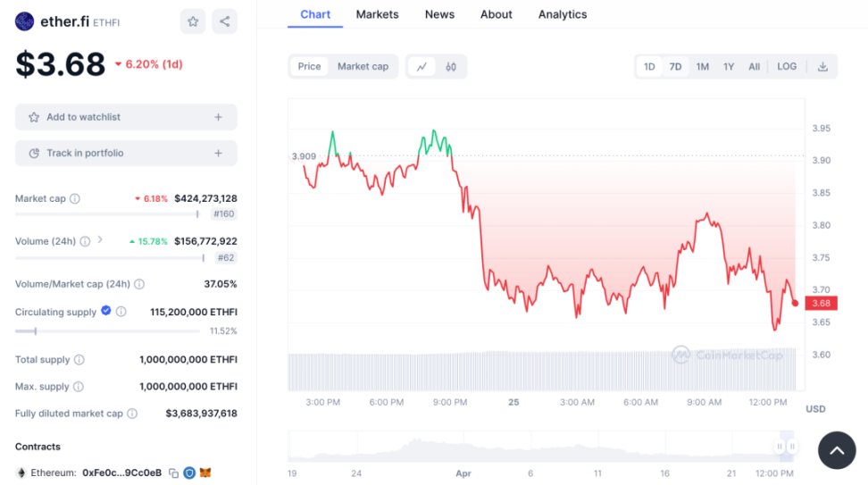Toggle the LOG scale on chart

787,66
